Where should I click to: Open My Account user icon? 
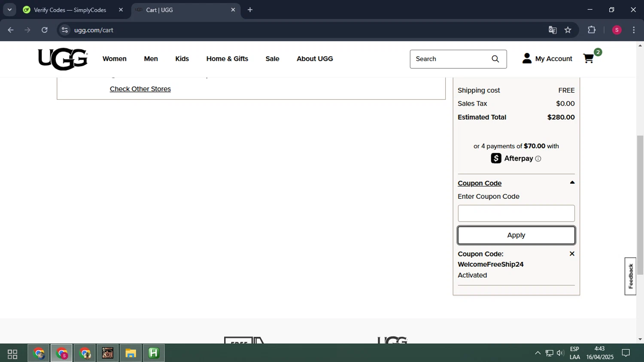(527, 58)
